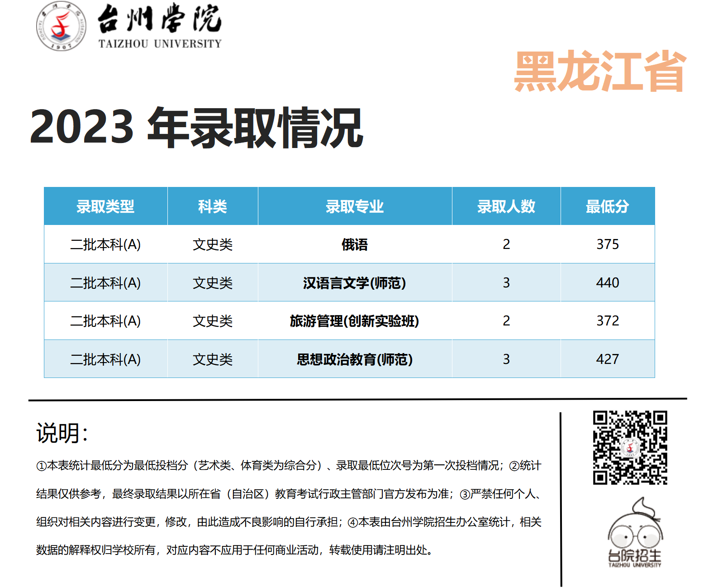
Task: Click the minimum score 375
Action: [x=608, y=244]
